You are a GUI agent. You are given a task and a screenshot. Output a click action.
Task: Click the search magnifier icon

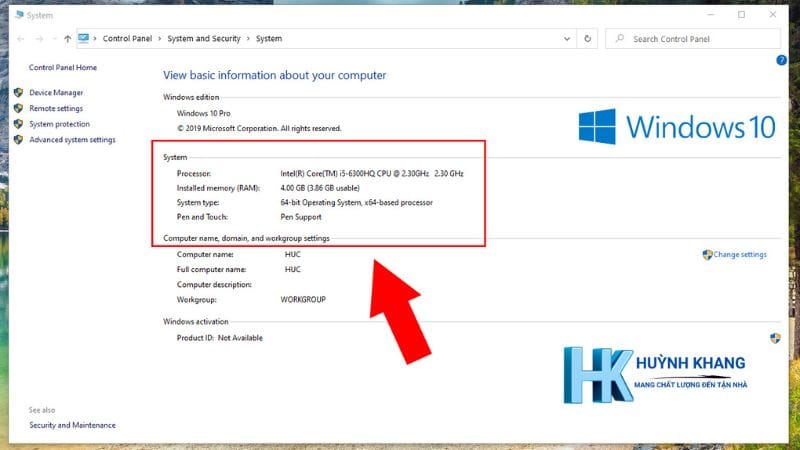coord(619,38)
